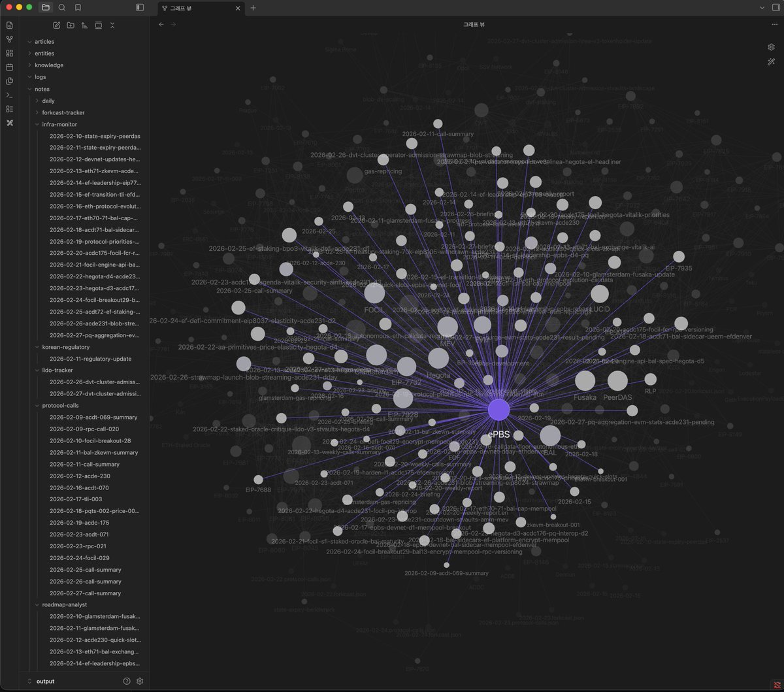Open a new tab
The height and width of the screenshot is (692, 784).
coord(253,8)
